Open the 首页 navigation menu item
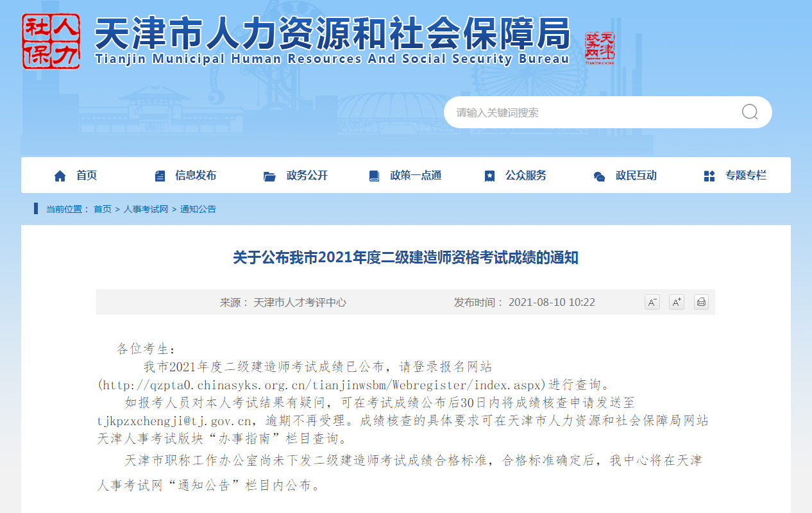Screen dimensions: 812x513 click(x=87, y=176)
